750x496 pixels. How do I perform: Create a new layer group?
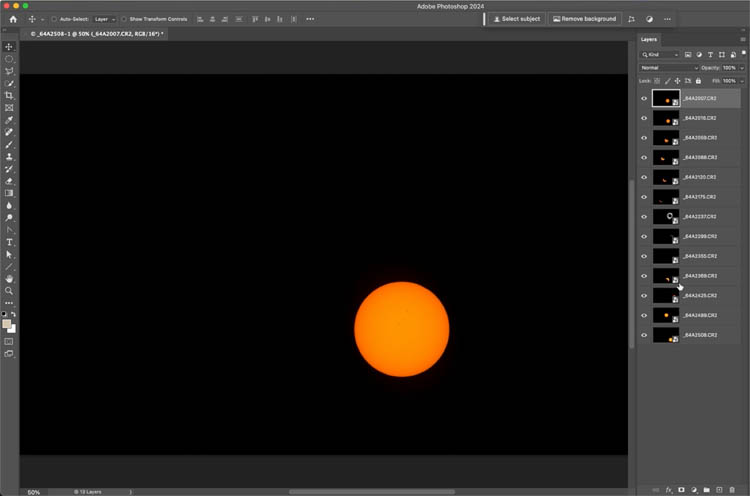tap(706, 490)
